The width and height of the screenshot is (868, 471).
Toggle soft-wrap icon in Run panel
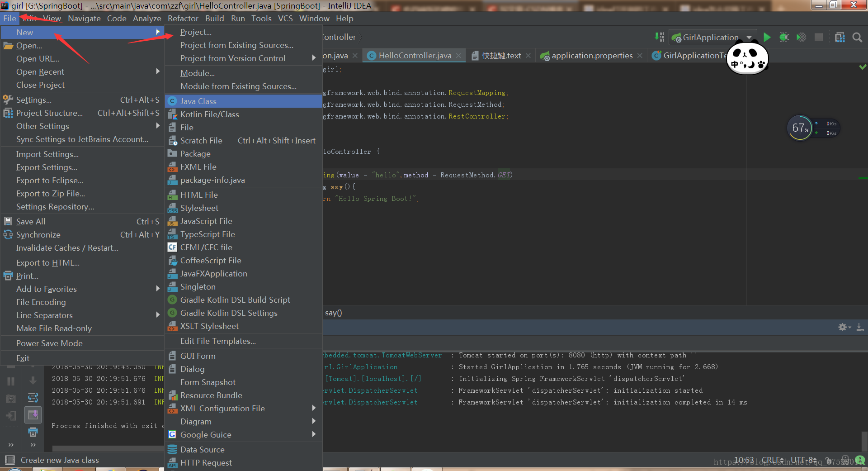pos(33,398)
